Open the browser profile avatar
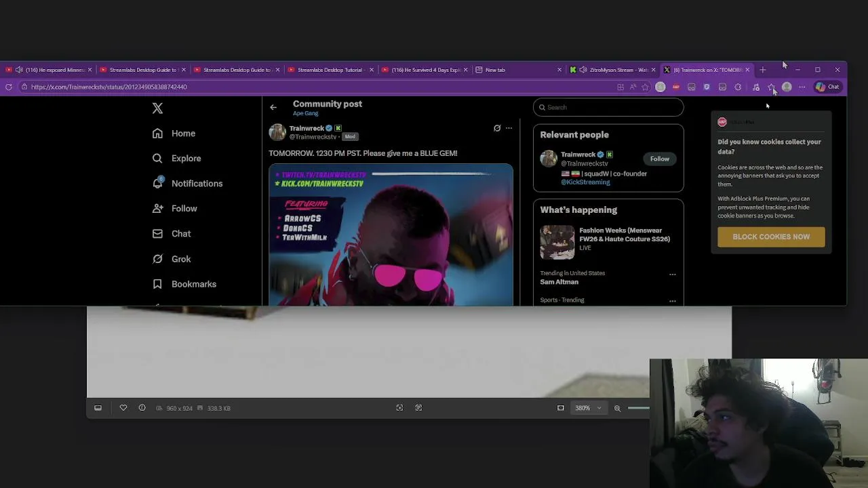This screenshot has height=488, width=868. pos(787,87)
